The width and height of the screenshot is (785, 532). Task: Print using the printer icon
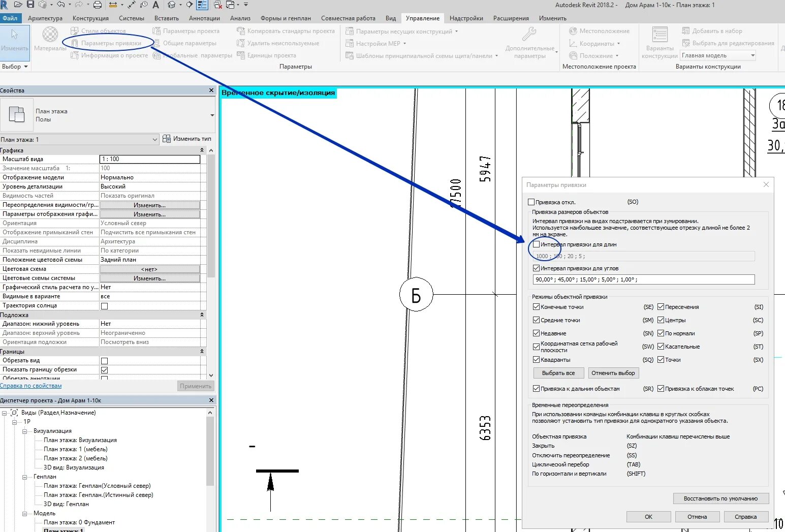[98, 5]
